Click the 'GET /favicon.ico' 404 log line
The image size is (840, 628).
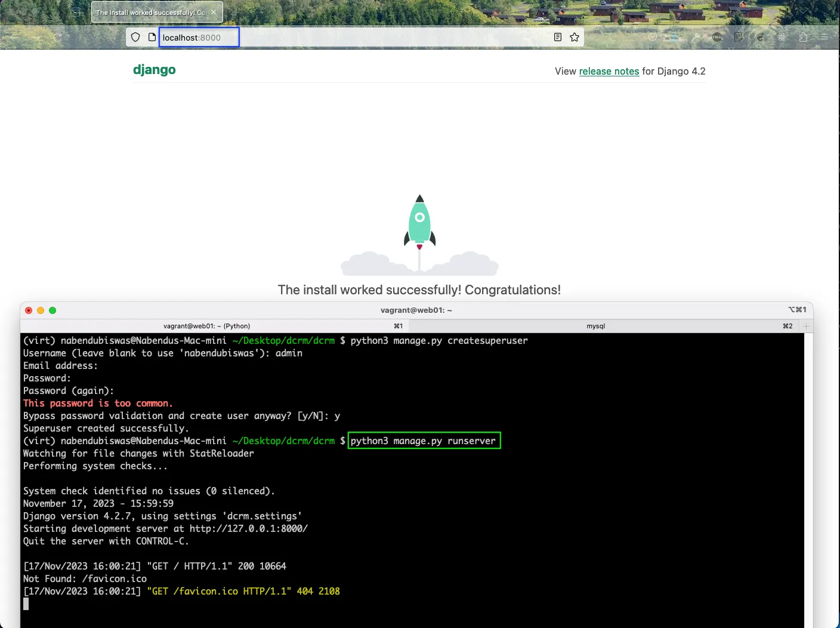[181, 592]
